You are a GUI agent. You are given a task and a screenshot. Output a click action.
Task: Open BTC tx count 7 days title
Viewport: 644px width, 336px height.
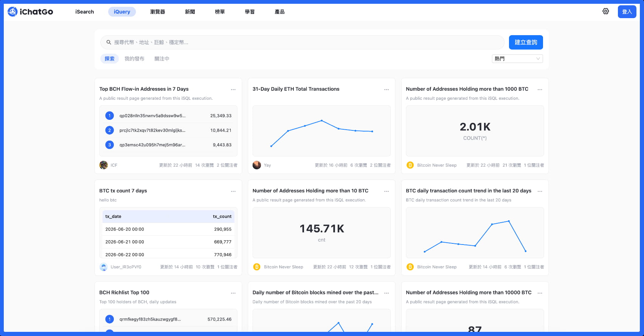click(x=123, y=190)
